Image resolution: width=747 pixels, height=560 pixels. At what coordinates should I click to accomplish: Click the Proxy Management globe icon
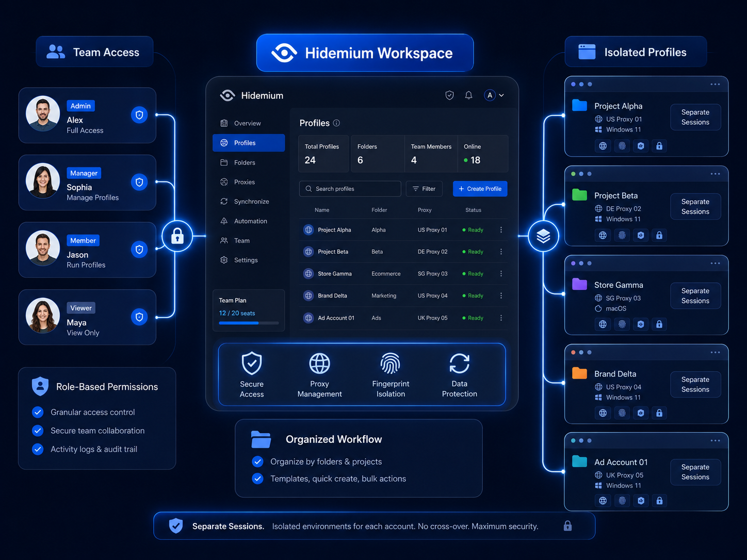(319, 364)
